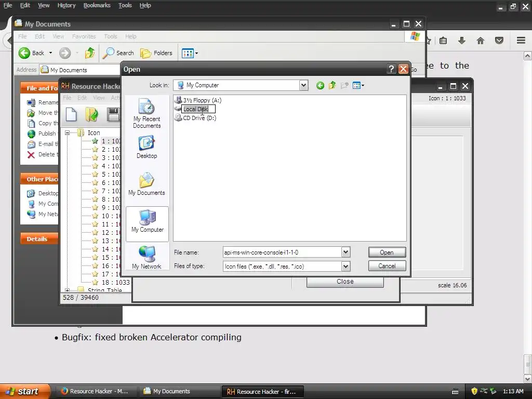Click Desktop link under Other Places
The height and width of the screenshot is (399, 532).
(x=43, y=193)
